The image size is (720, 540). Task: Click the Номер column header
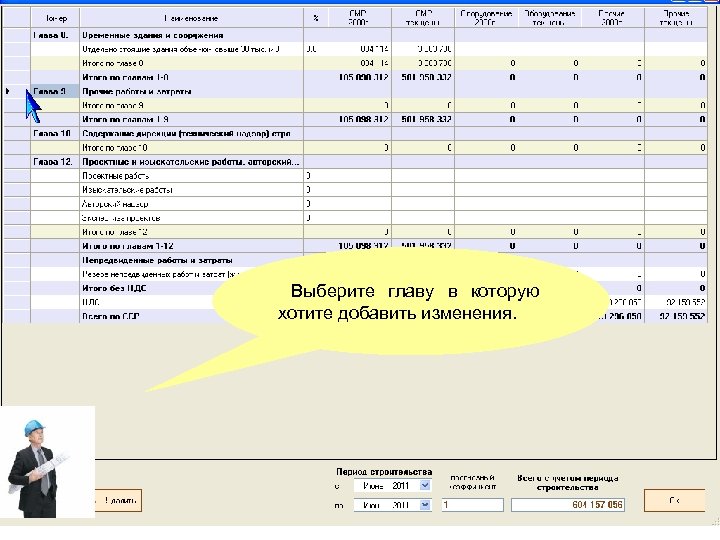coord(55,18)
